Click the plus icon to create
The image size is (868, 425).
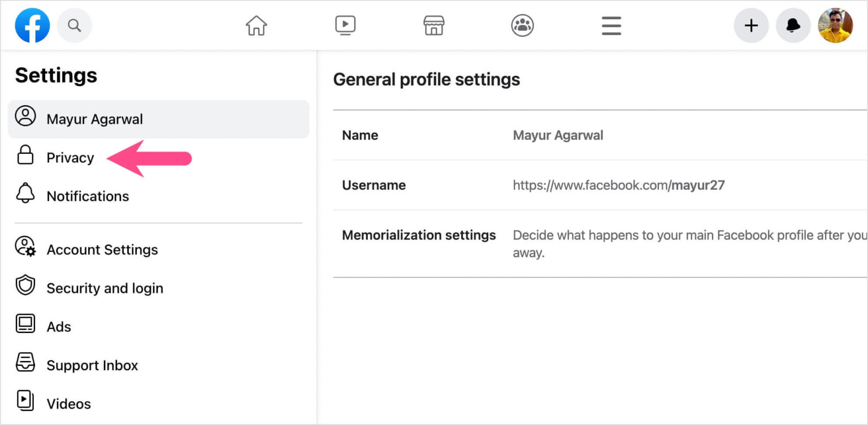tap(751, 25)
